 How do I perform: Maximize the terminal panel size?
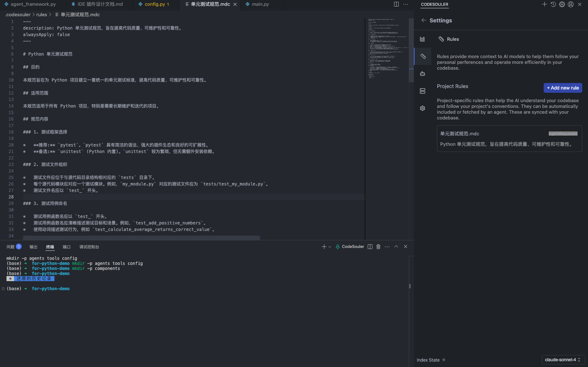pos(396,246)
